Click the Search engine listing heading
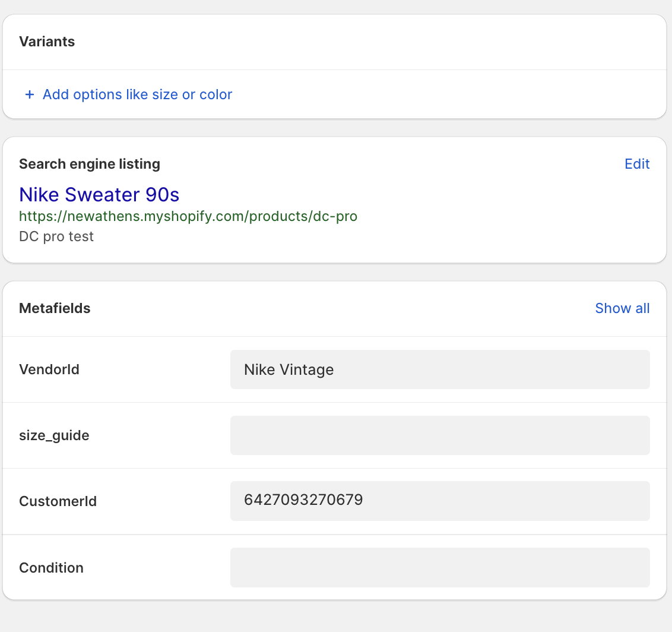This screenshot has width=672, height=632. (x=89, y=164)
